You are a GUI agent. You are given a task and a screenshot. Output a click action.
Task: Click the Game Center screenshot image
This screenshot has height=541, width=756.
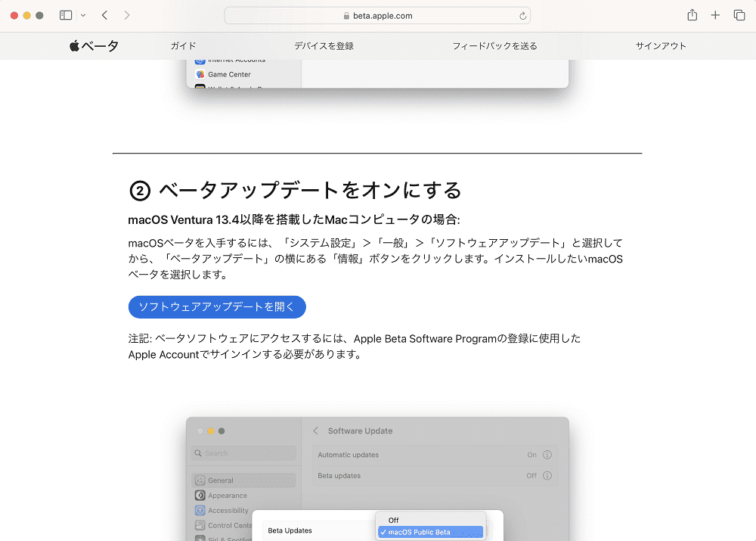[377, 74]
